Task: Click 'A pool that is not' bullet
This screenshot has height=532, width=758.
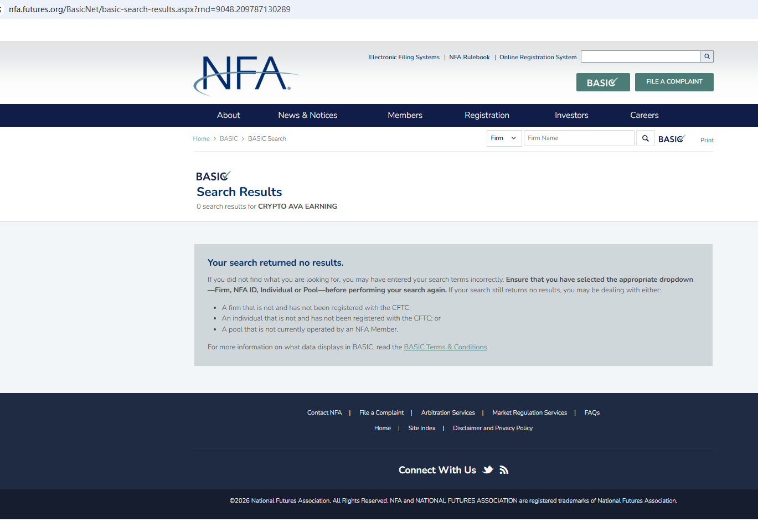Action: [310, 329]
